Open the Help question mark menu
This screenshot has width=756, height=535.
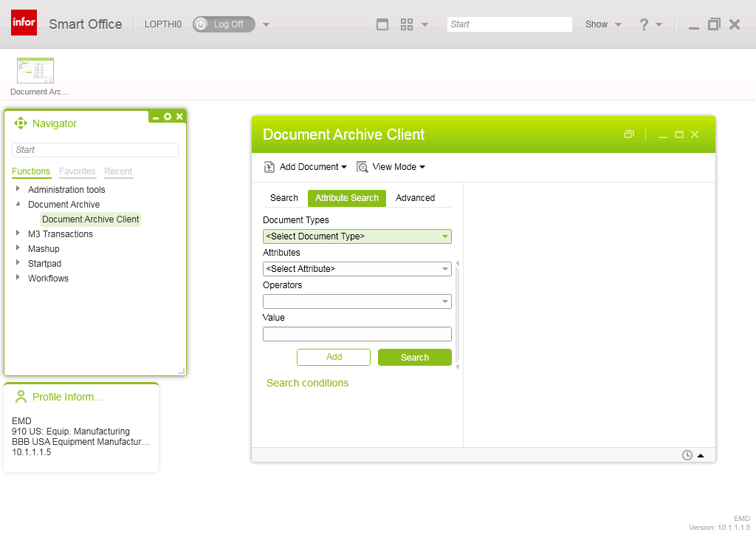644,24
